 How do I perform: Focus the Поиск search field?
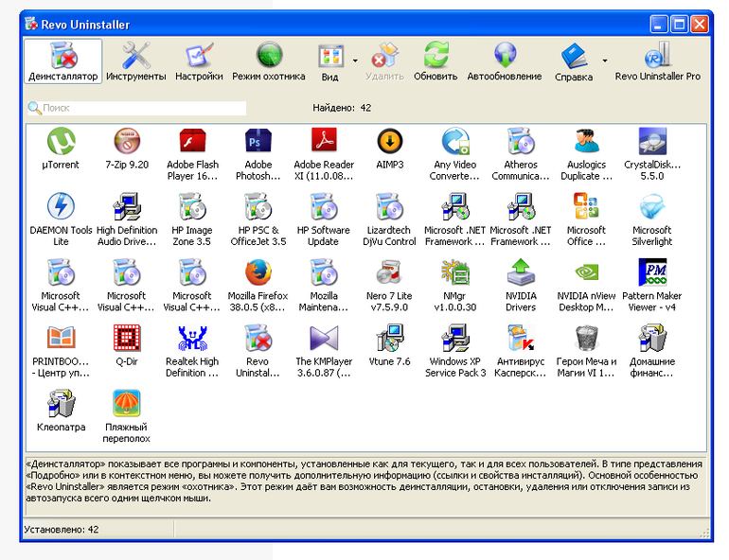[x=136, y=108]
